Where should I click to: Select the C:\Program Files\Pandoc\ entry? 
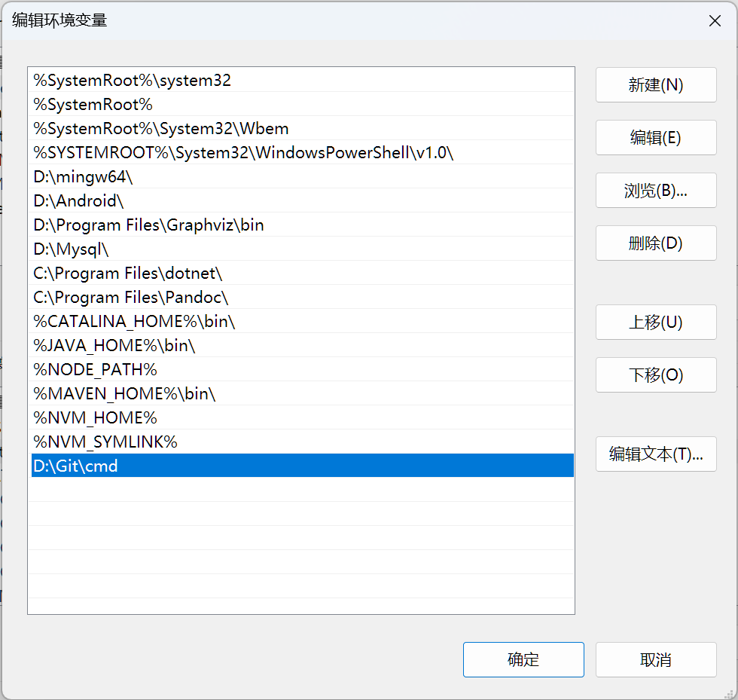[131, 298]
